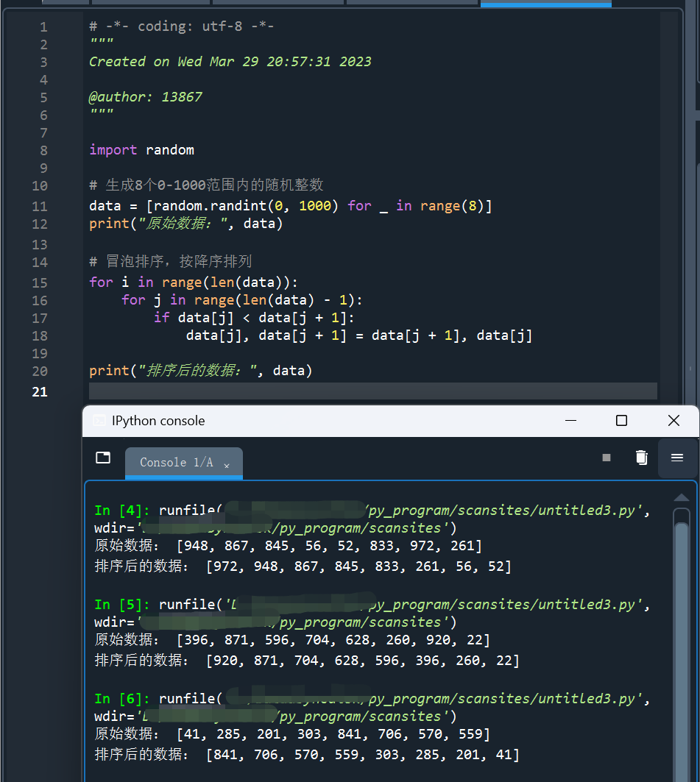Click the '生成8个0-1000范围内的随机整数' comment

click(207, 185)
